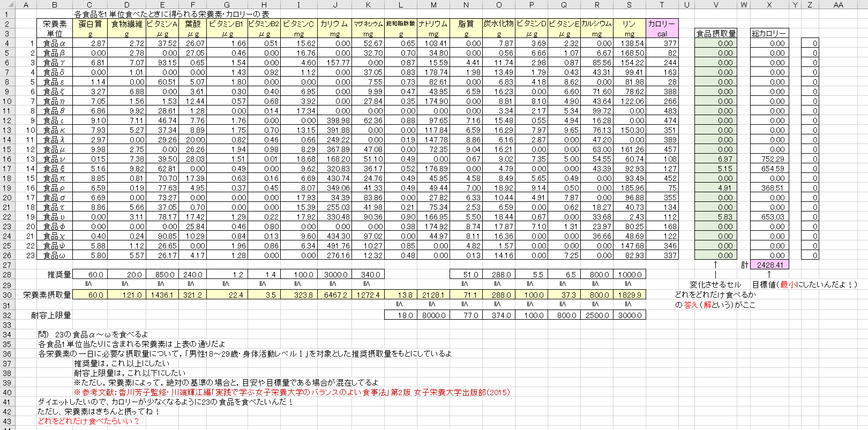Select the 食品ω row label
This screenshot has width=868, height=430.
[x=55, y=255]
